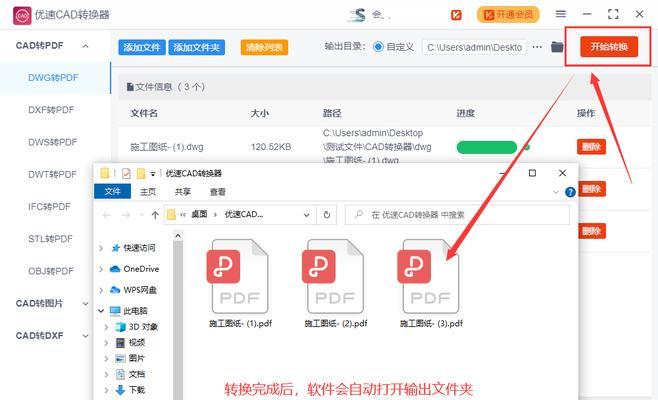Expand the CAD转DXF section chevron
658x400 pixels.
pyautogui.click(x=86, y=336)
